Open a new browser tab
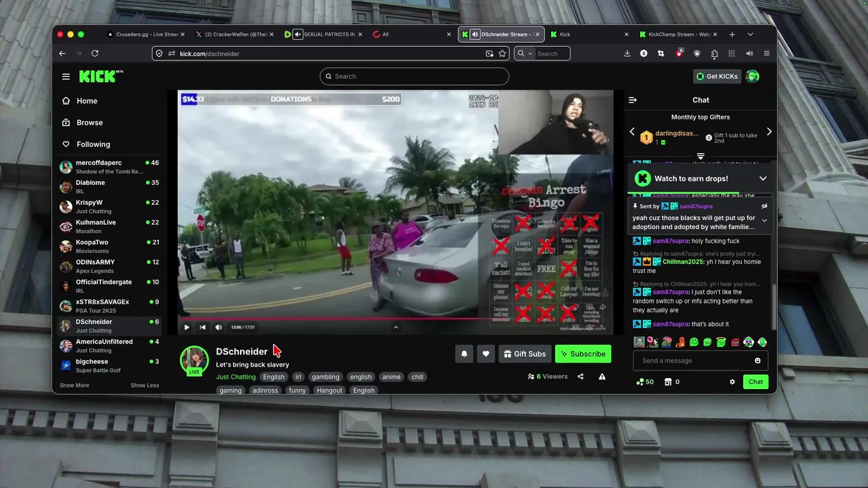868x488 pixels. [x=732, y=34]
